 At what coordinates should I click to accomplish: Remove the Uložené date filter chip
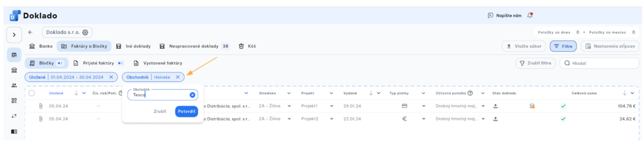(x=111, y=77)
